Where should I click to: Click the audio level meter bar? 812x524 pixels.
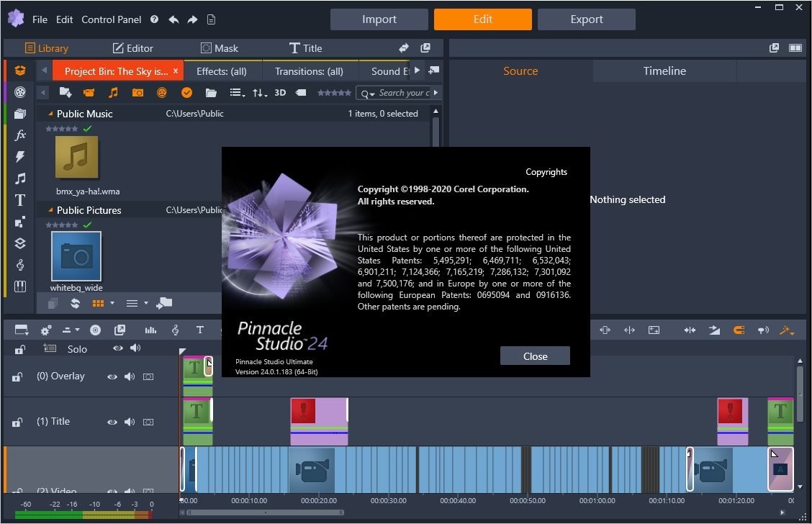pyautogui.click(x=84, y=515)
